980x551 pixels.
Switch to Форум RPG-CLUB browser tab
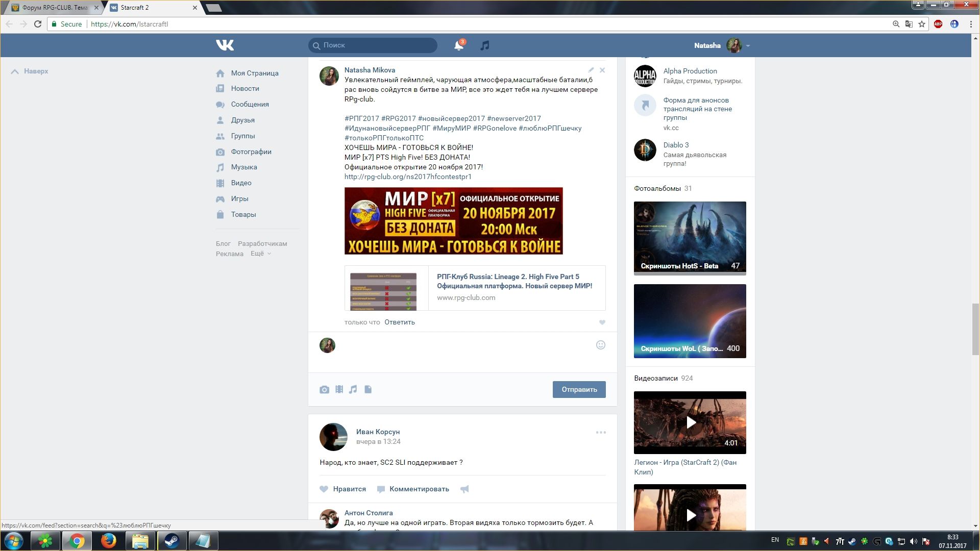coord(54,8)
